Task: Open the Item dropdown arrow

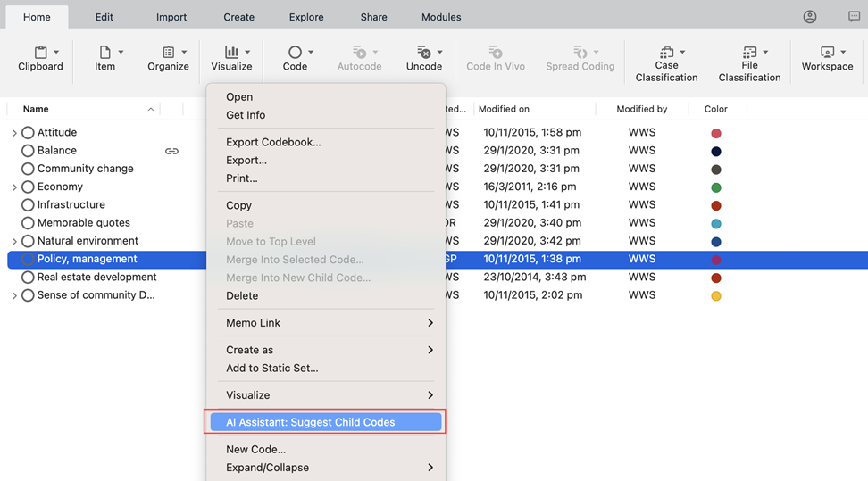Action: click(x=121, y=52)
